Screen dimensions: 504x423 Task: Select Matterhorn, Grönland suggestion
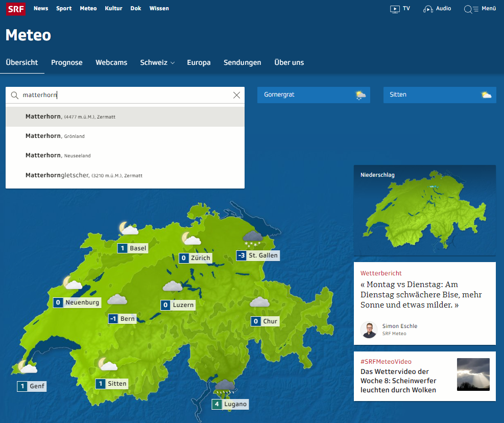pos(125,136)
